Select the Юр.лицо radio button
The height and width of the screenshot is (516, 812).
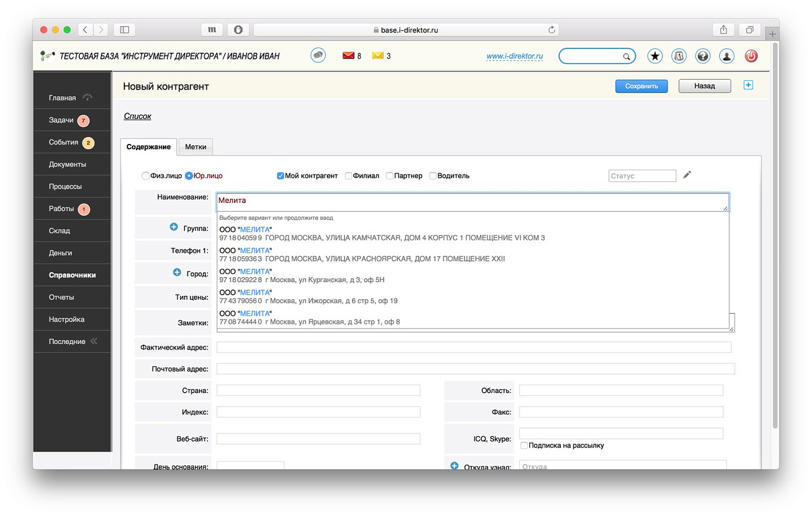coord(189,176)
